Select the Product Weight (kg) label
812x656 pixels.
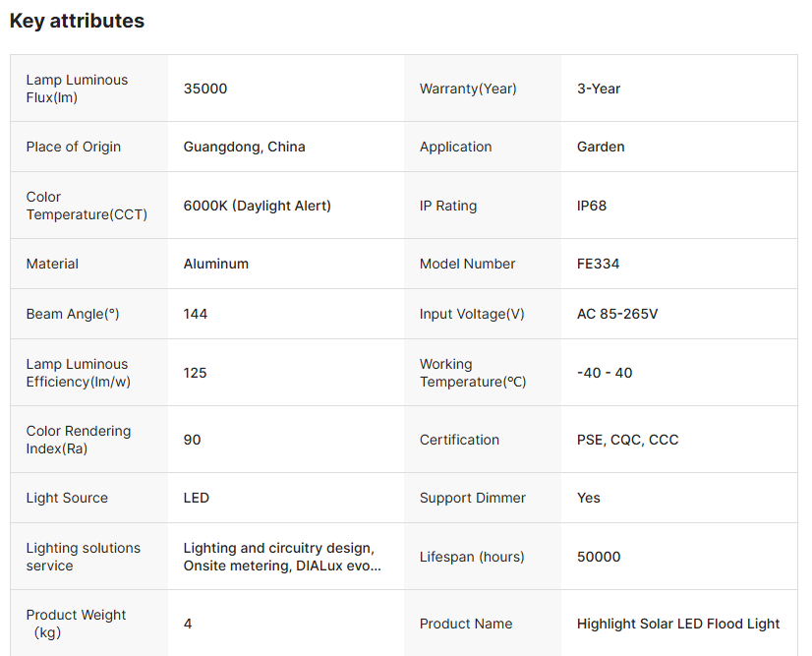(76, 624)
